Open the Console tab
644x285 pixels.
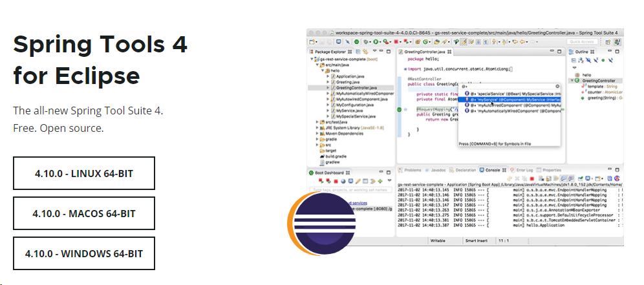pos(493,170)
